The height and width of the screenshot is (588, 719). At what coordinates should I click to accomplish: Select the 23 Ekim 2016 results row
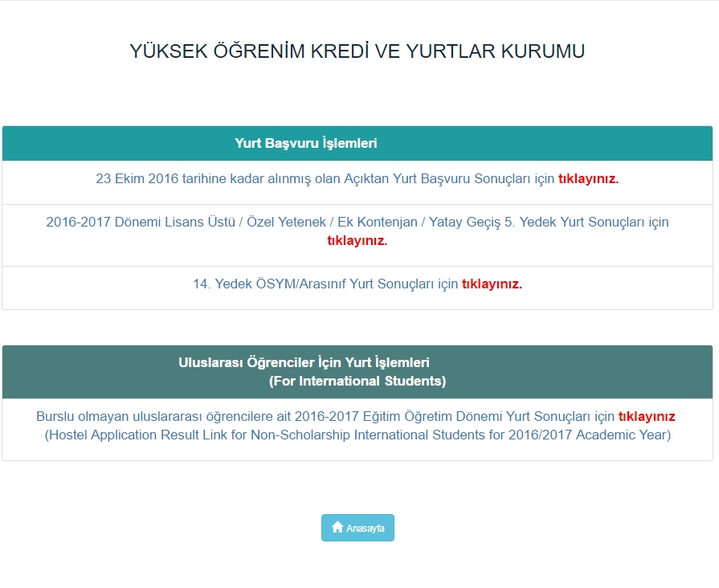[359, 179]
